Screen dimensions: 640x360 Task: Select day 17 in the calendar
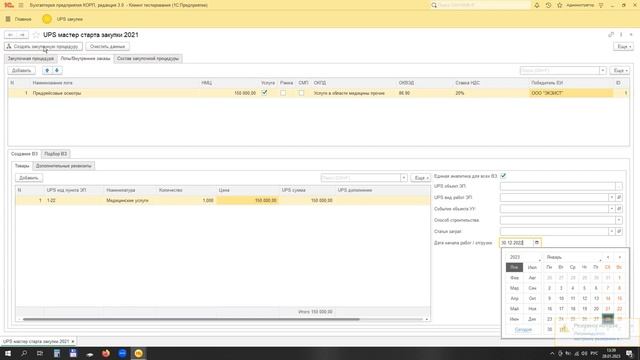561,309
